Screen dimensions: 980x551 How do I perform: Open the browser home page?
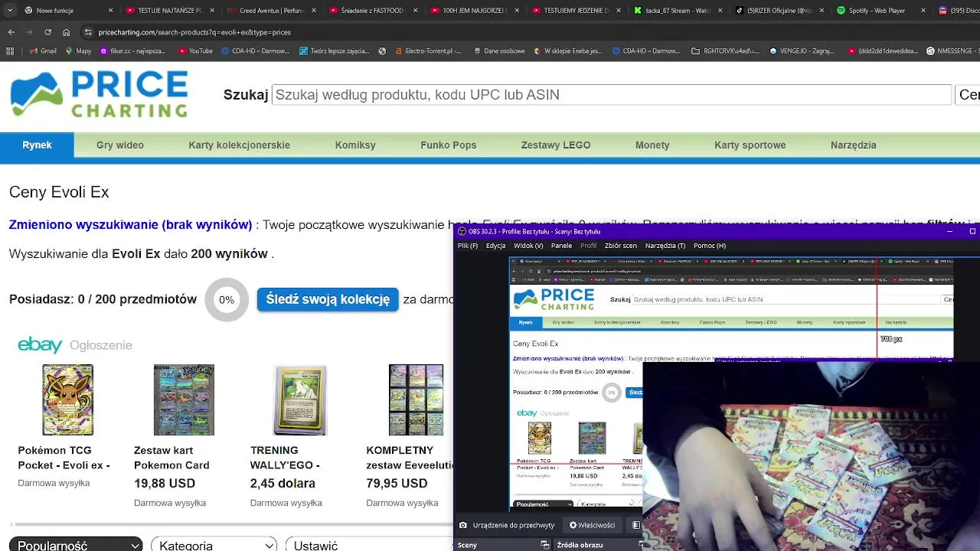[66, 32]
